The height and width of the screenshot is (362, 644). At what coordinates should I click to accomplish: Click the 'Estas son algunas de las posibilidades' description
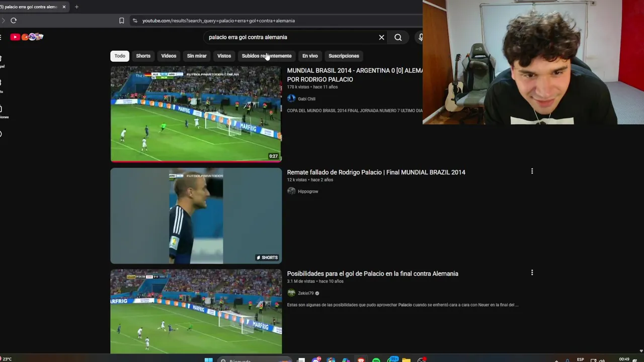click(403, 305)
